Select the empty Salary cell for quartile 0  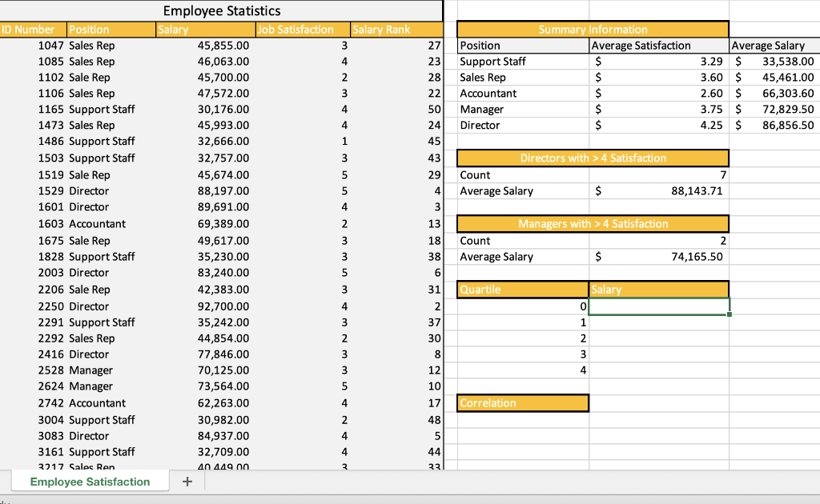(x=659, y=306)
